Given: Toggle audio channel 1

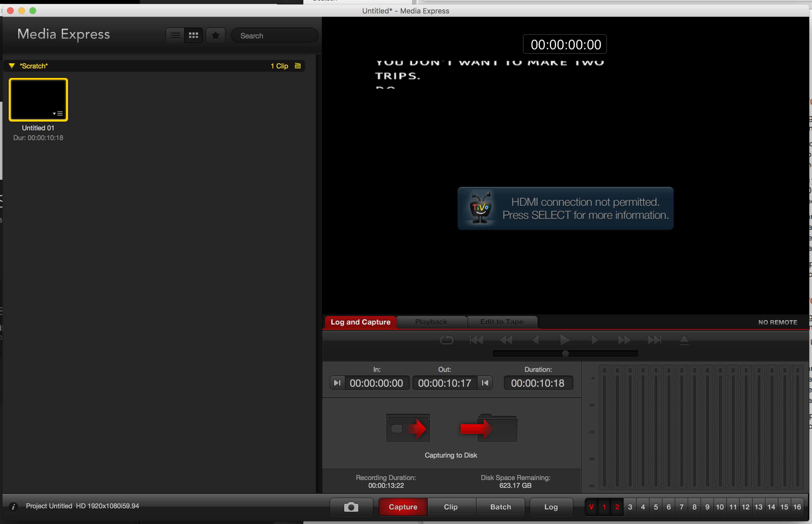Looking at the screenshot, I should 604,507.
